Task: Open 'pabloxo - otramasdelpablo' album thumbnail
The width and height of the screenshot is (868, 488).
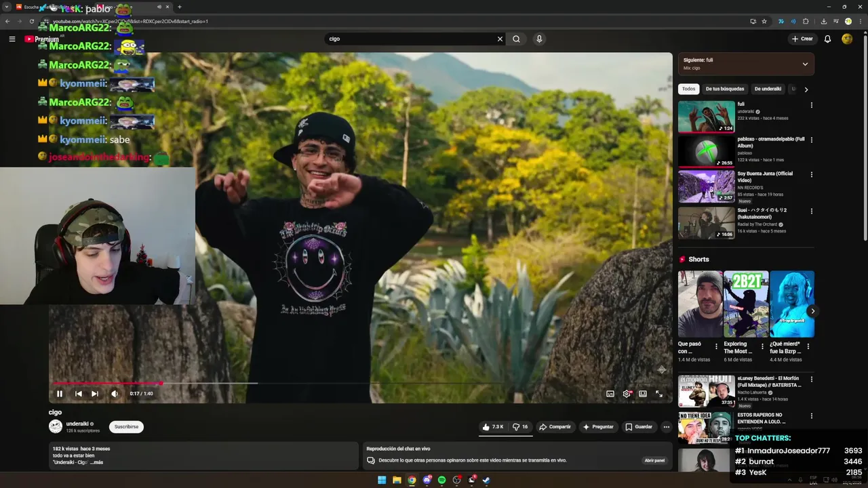Action: coord(706,151)
